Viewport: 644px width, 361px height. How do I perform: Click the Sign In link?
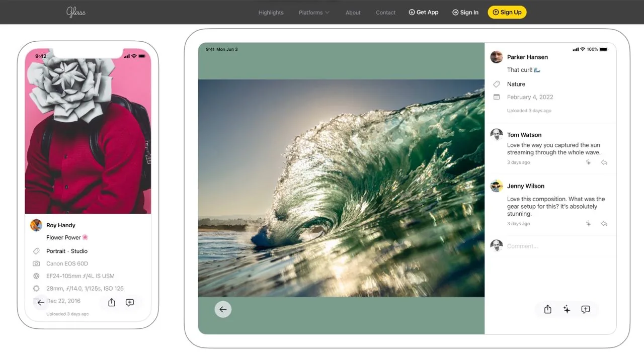(465, 13)
